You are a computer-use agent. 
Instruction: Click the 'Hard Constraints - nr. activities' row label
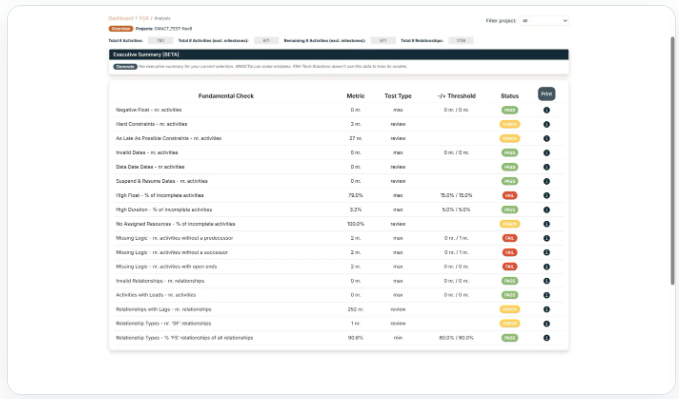pos(152,124)
